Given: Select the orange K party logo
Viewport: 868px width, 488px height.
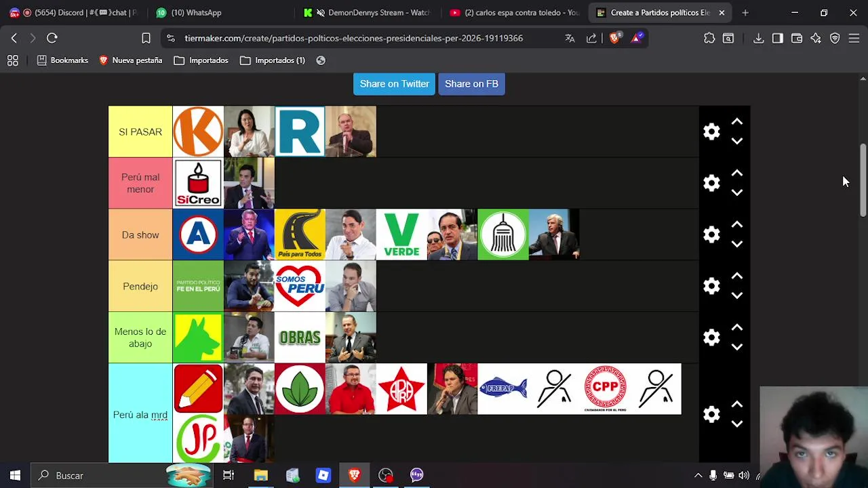Looking at the screenshot, I should click(198, 131).
